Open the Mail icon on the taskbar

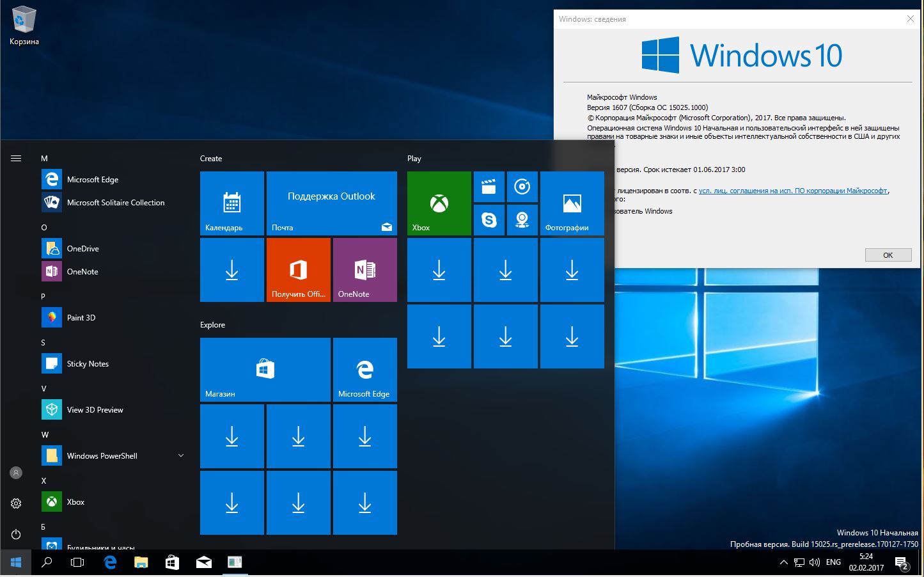(203, 562)
